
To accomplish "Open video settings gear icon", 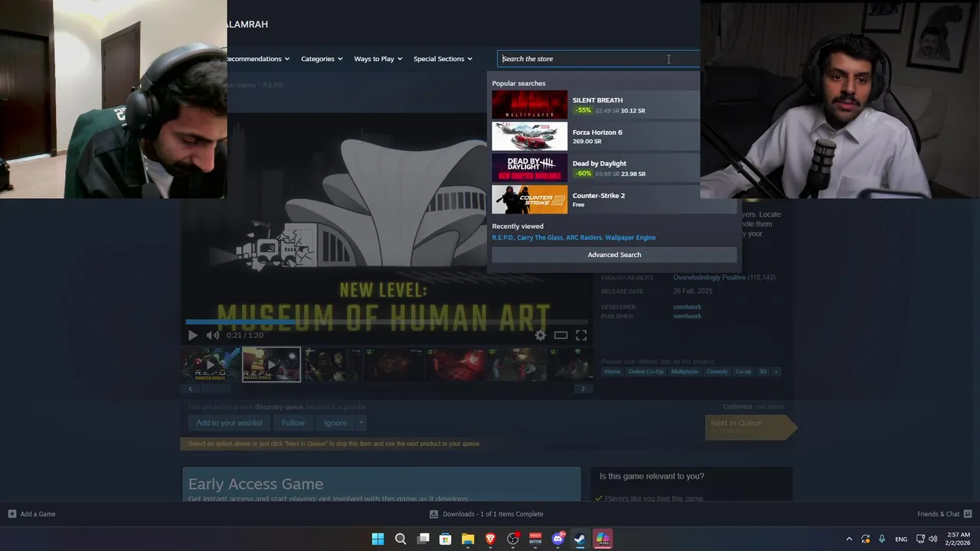I will [541, 335].
